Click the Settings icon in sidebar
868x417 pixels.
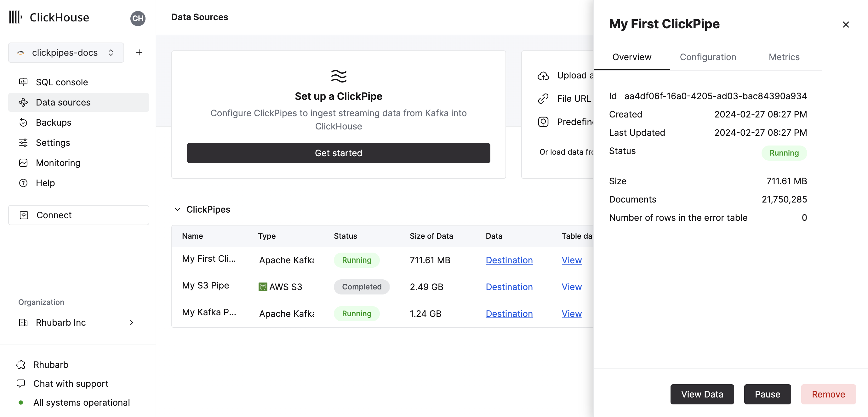click(23, 142)
